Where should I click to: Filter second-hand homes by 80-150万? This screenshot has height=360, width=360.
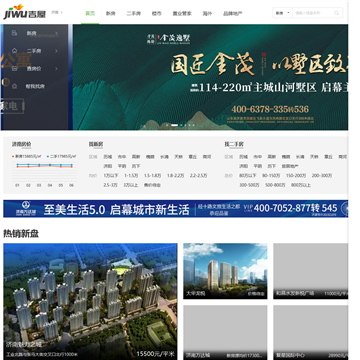[x=270, y=176]
